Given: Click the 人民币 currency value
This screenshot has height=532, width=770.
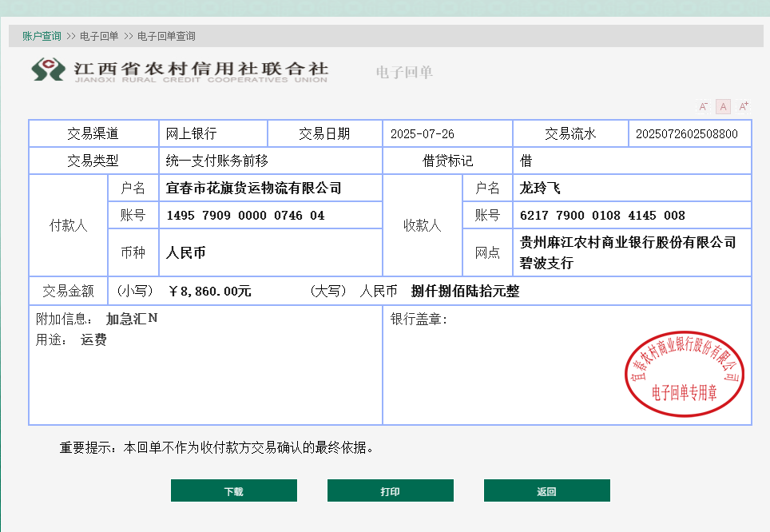Looking at the screenshot, I should pyautogui.click(x=185, y=252).
